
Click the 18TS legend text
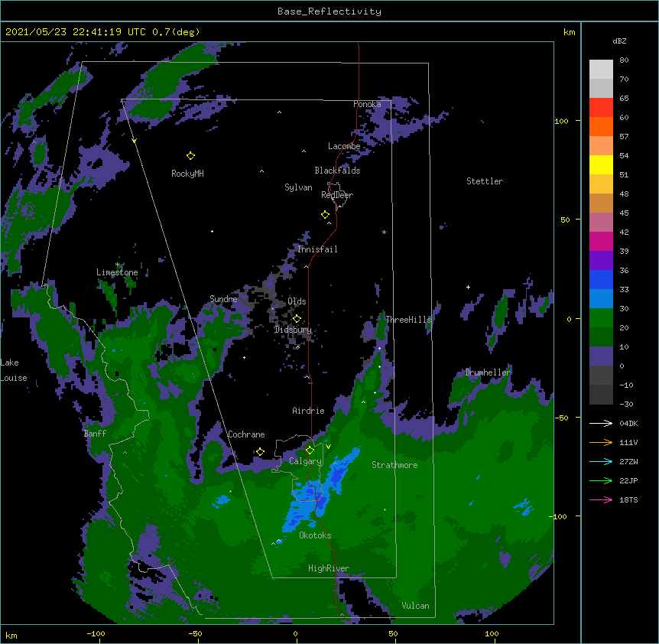(x=628, y=499)
